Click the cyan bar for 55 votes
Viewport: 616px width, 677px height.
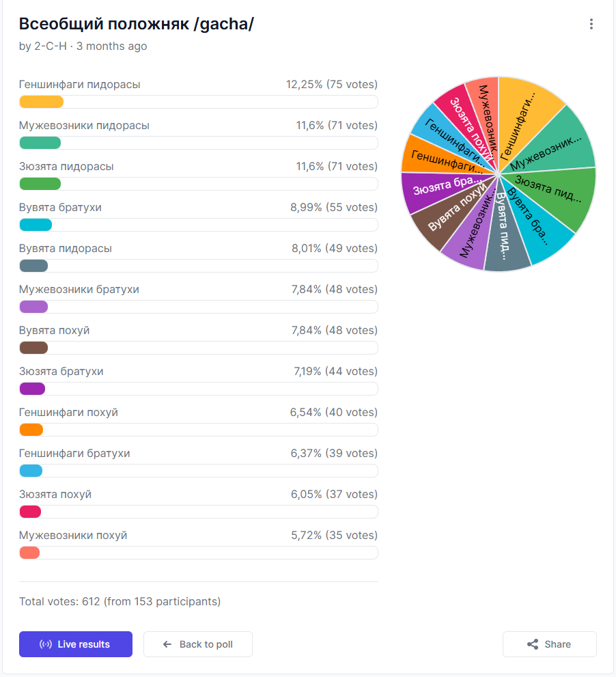[x=36, y=225]
